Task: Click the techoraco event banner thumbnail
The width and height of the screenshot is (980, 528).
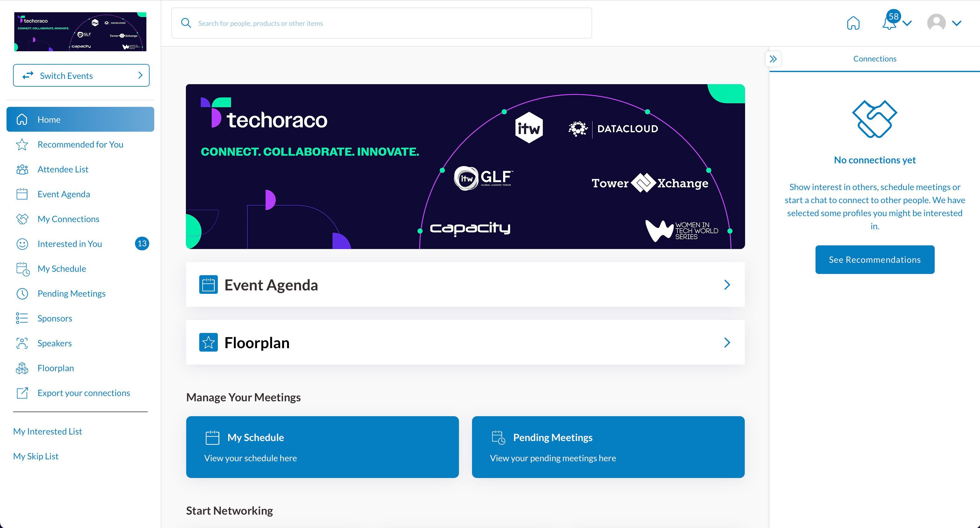Action: pos(80,31)
